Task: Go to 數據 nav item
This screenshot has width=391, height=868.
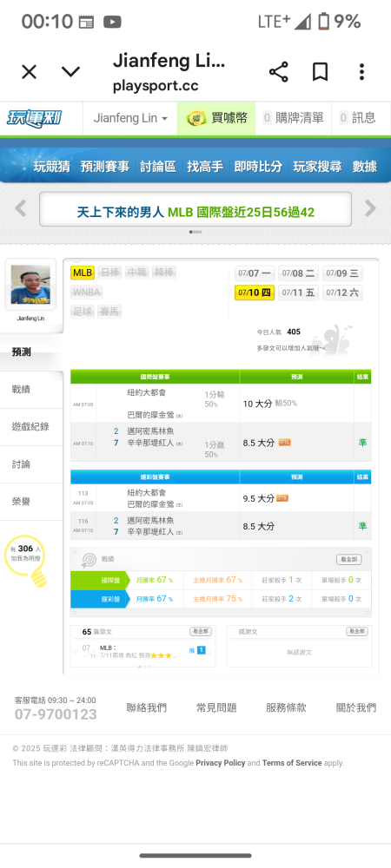Action: pos(364,166)
